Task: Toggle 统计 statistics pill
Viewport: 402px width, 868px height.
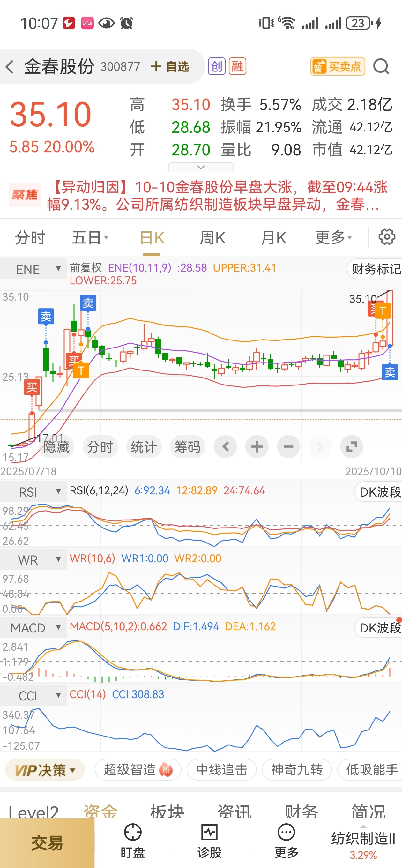Action: click(x=144, y=447)
